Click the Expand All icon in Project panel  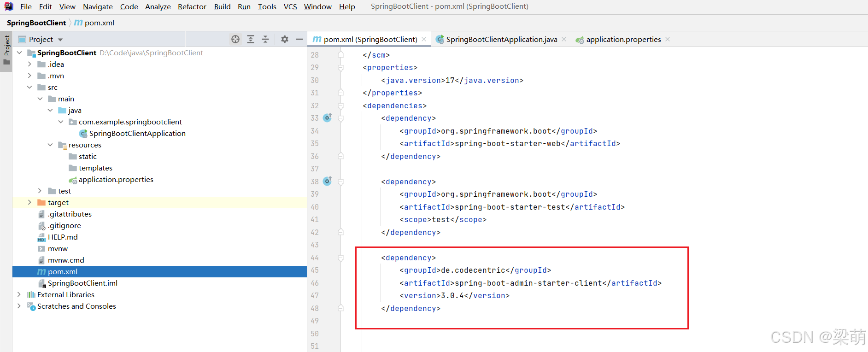point(251,39)
